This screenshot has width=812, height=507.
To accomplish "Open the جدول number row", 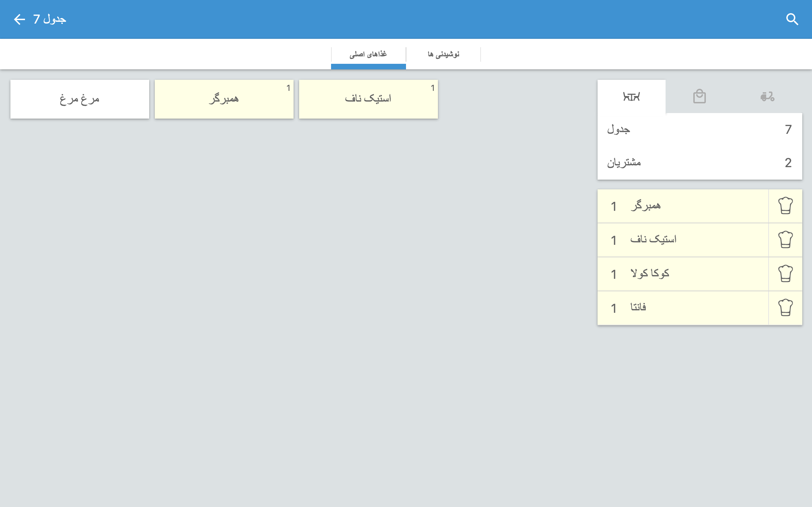I will pyautogui.click(x=699, y=130).
